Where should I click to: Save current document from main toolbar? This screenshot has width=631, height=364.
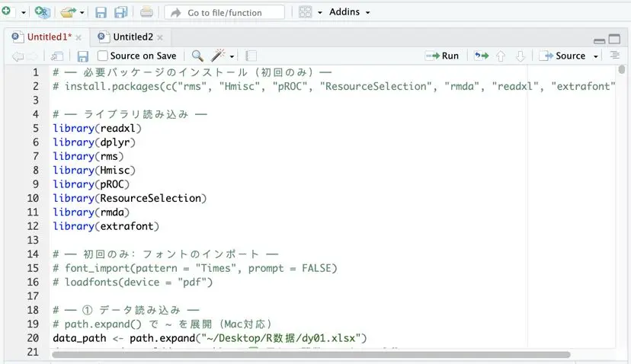(x=101, y=12)
